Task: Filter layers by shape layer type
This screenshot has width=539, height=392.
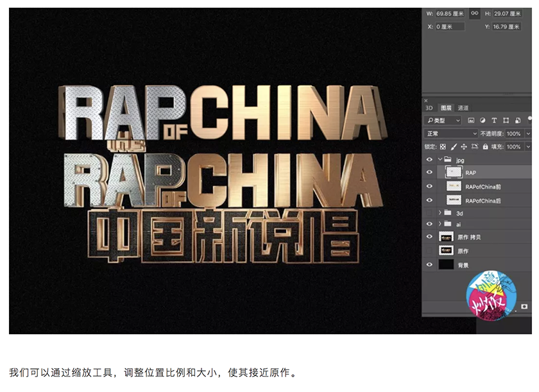Action: click(506, 120)
